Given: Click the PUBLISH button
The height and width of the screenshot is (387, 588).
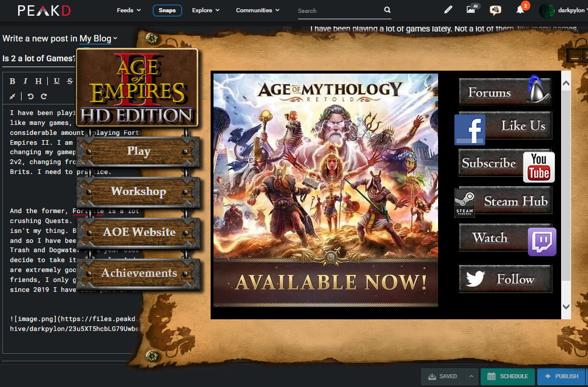Looking at the screenshot, I should click(x=562, y=376).
